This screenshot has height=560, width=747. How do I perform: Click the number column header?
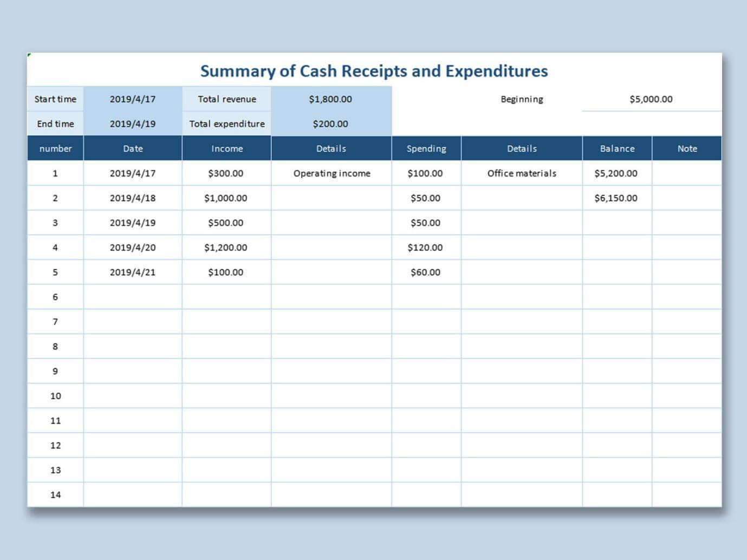(x=55, y=148)
